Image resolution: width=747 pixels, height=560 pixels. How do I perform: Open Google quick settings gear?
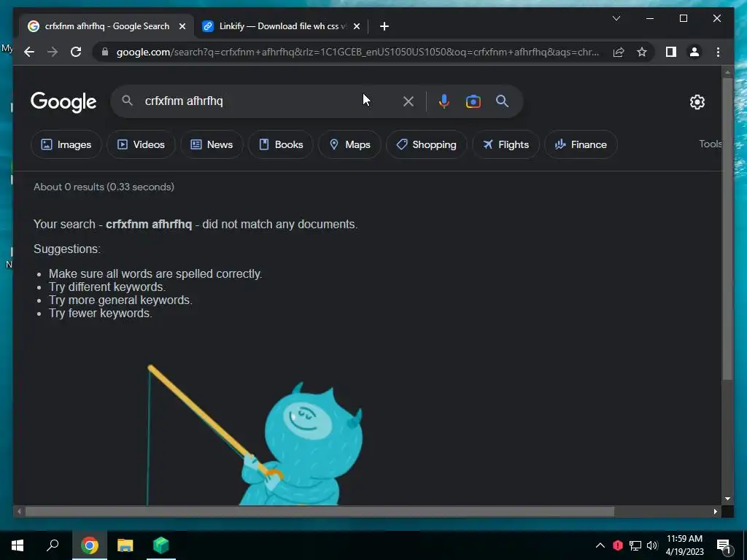[697, 102]
